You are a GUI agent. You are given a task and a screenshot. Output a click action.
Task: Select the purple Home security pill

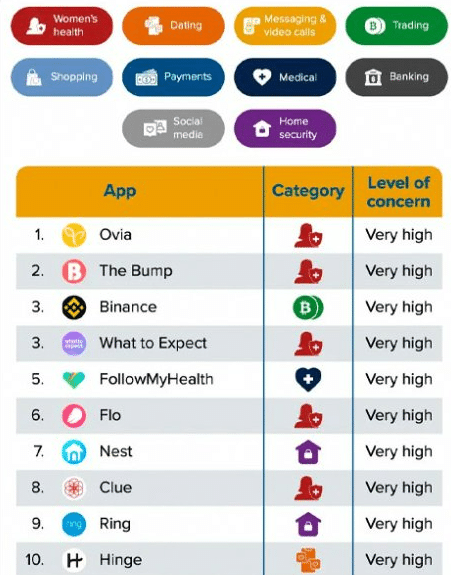(285, 128)
